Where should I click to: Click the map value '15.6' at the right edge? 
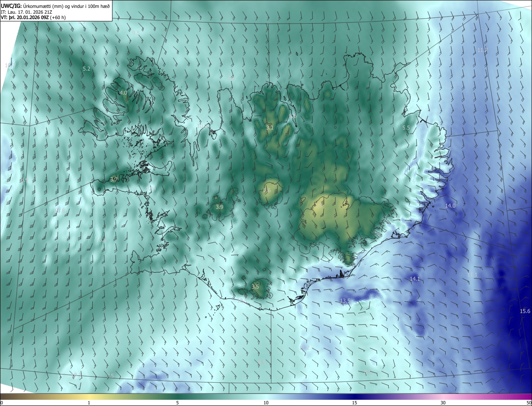click(525, 311)
